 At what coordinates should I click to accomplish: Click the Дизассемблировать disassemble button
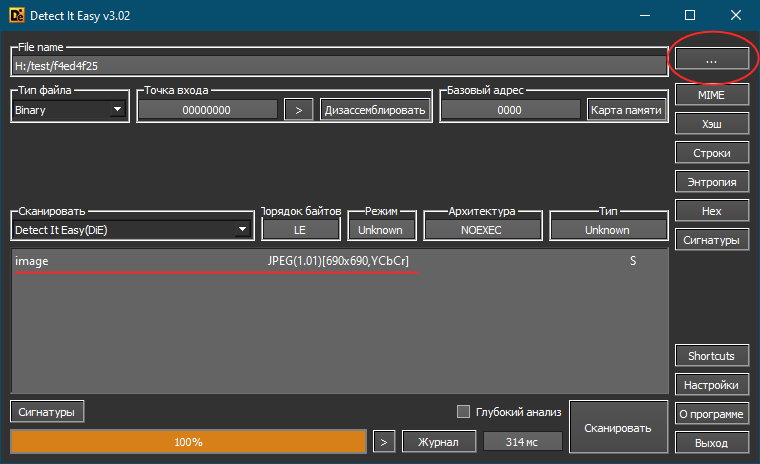point(375,110)
